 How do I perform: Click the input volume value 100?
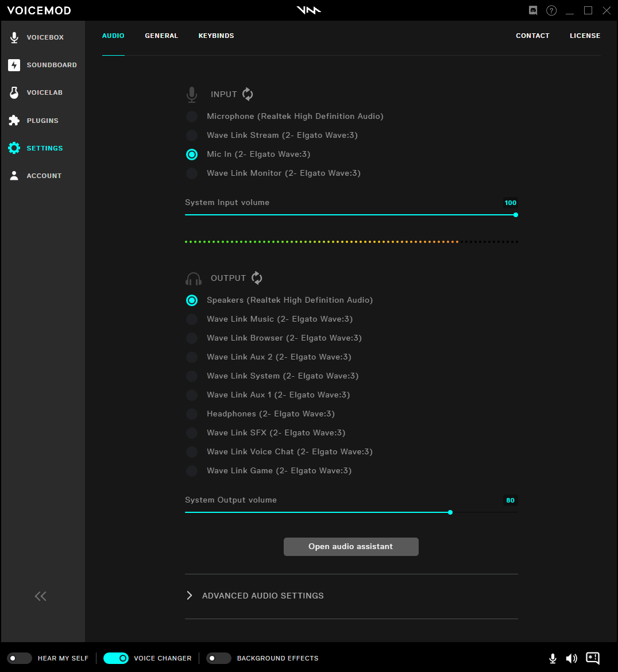click(511, 203)
